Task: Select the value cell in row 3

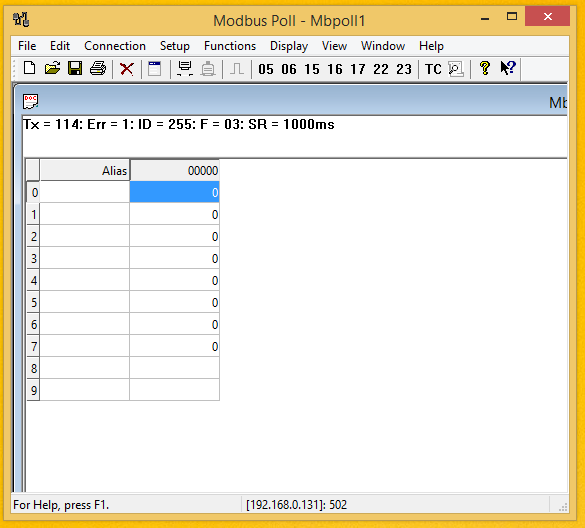Action: point(175,258)
